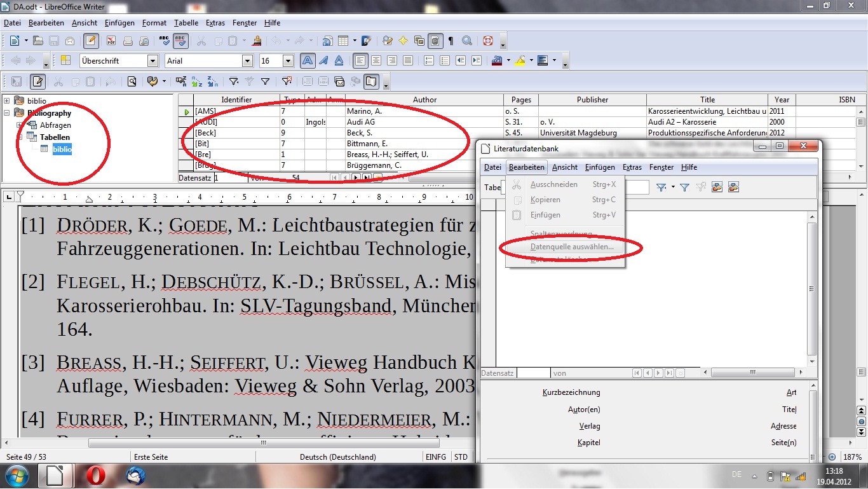Viewport: 868px width, 489px height.
Task: Toggle Edit File mode in standard toolbar
Action: pyautogui.click(x=91, y=41)
